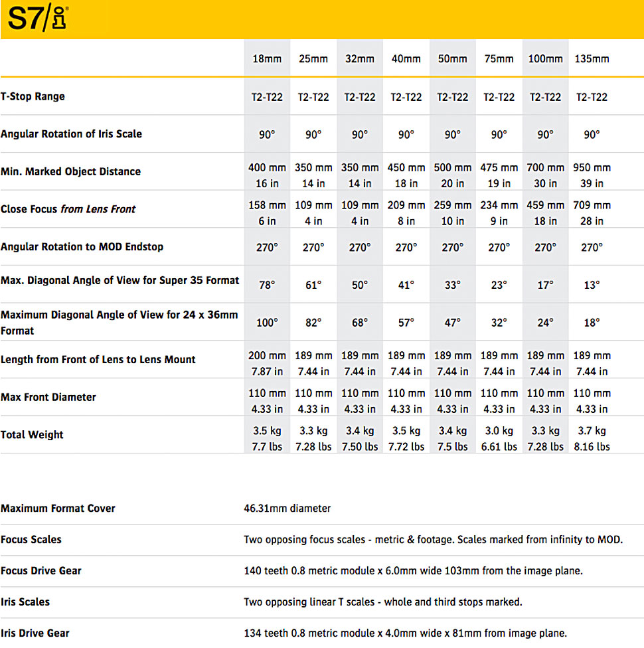Select the 18mm column header

tap(267, 58)
